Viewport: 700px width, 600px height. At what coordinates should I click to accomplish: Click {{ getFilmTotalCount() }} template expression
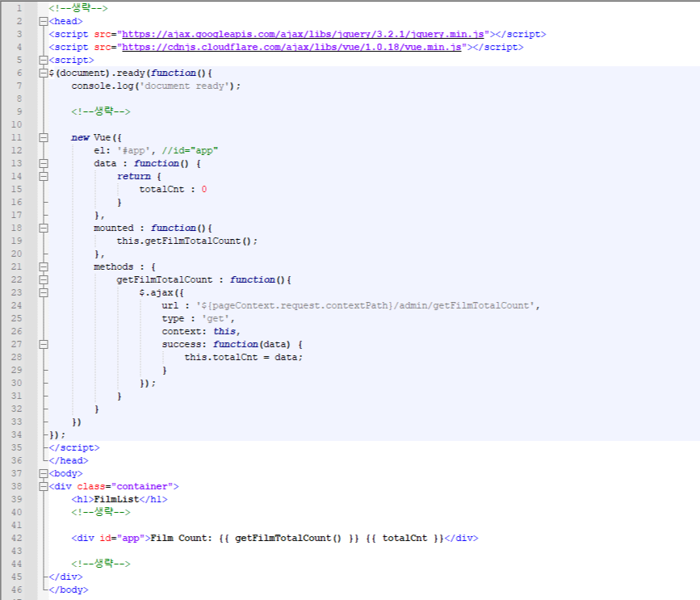point(288,538)
